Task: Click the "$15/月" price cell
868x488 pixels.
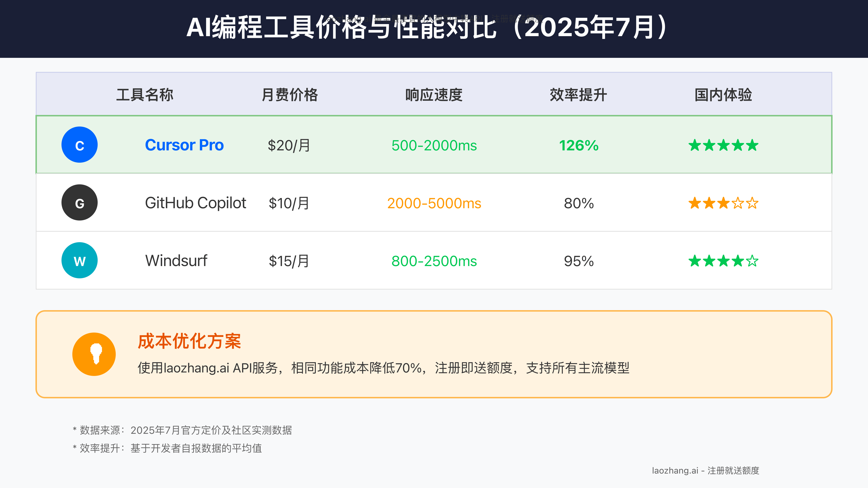Action: (x=289, y=261)
